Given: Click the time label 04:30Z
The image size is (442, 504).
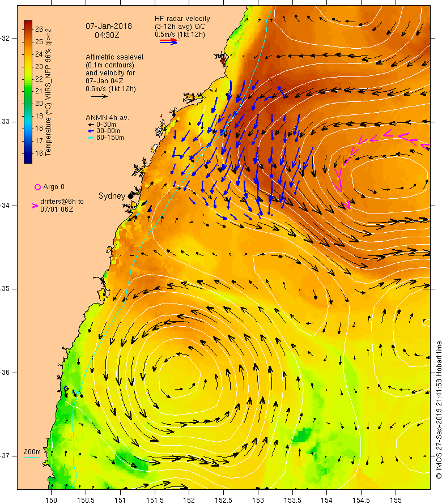Looking at the screenshot, I should tap(107, 35).
